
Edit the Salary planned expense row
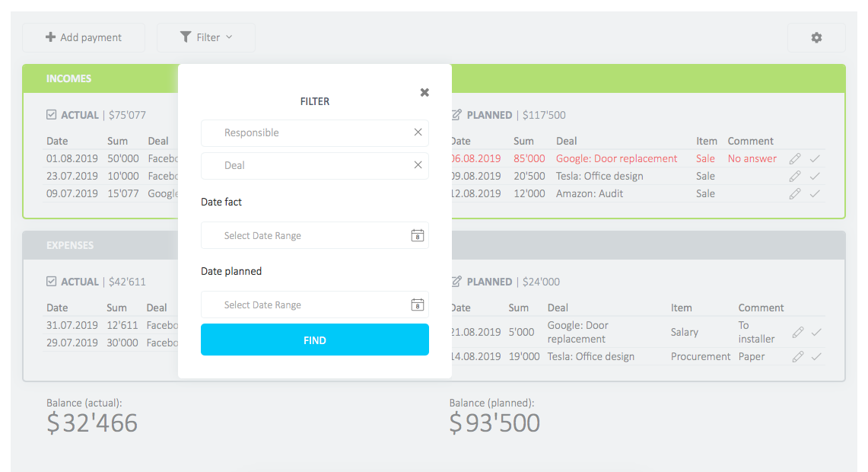(798, 333)
